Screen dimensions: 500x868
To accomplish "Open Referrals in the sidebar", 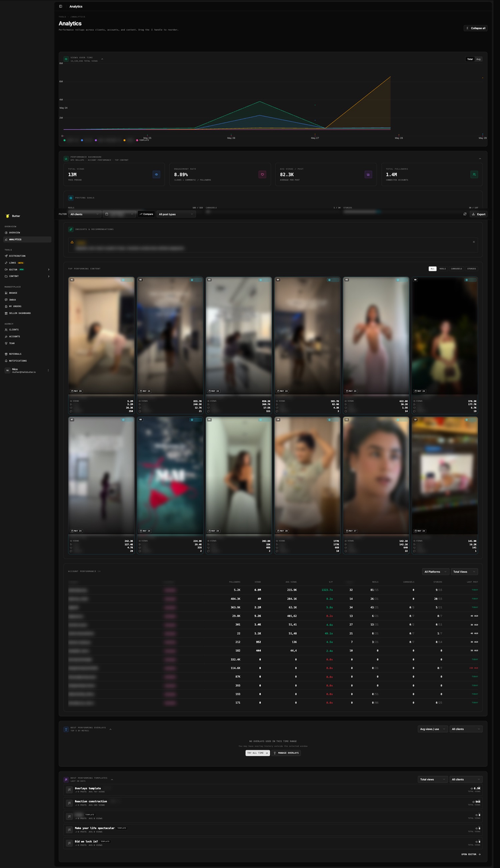I will pyautogui.click(x=27, y=354).
